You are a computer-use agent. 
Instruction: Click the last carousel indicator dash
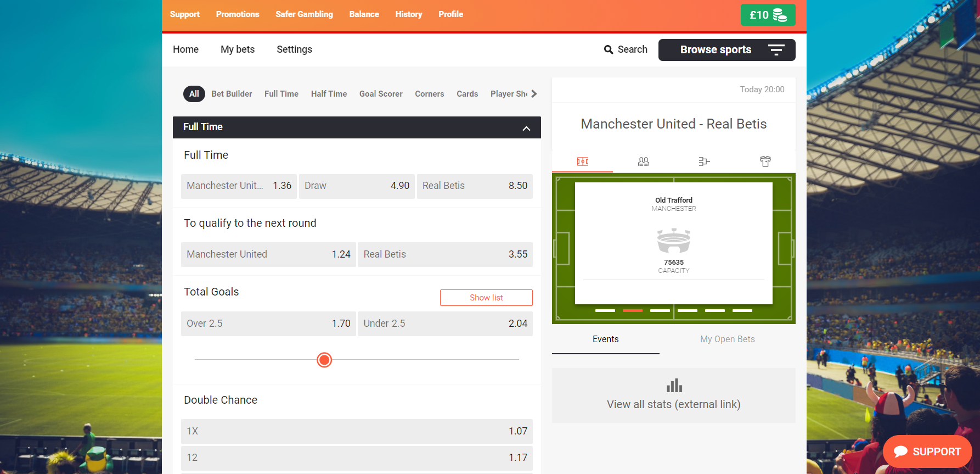[742, 310]
